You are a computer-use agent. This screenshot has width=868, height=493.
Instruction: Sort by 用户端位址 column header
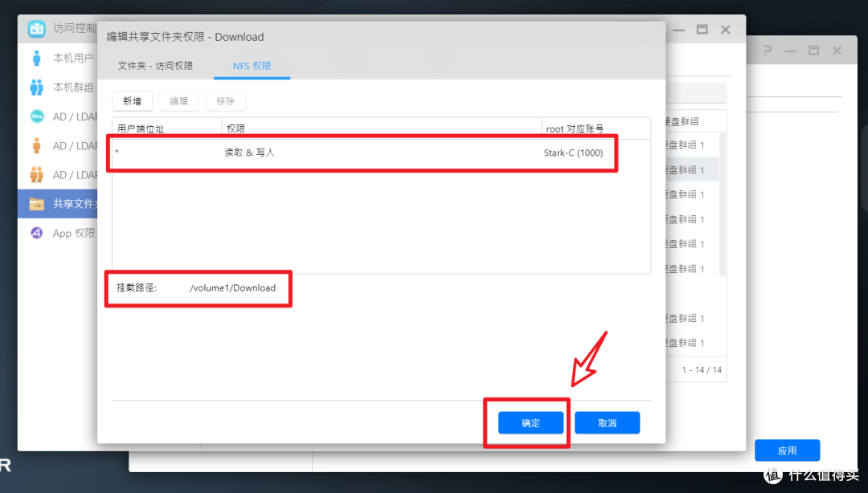click(166, 128)
